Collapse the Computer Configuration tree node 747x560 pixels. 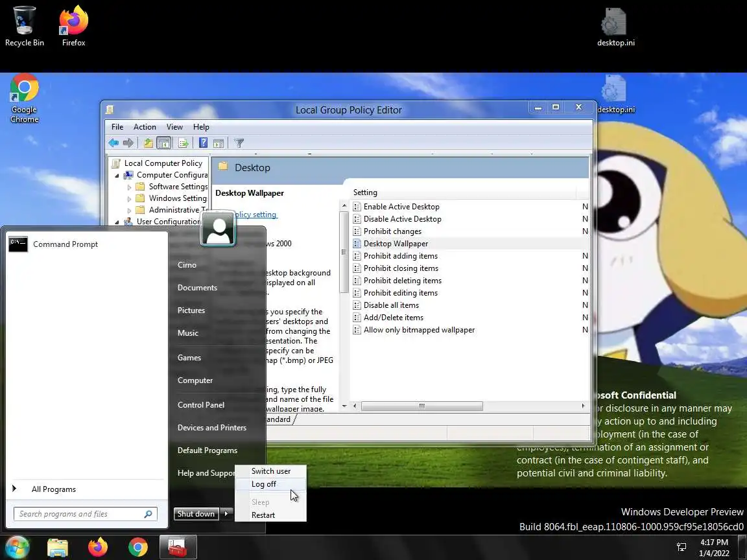pyautogui.click(x=117, y=175)
